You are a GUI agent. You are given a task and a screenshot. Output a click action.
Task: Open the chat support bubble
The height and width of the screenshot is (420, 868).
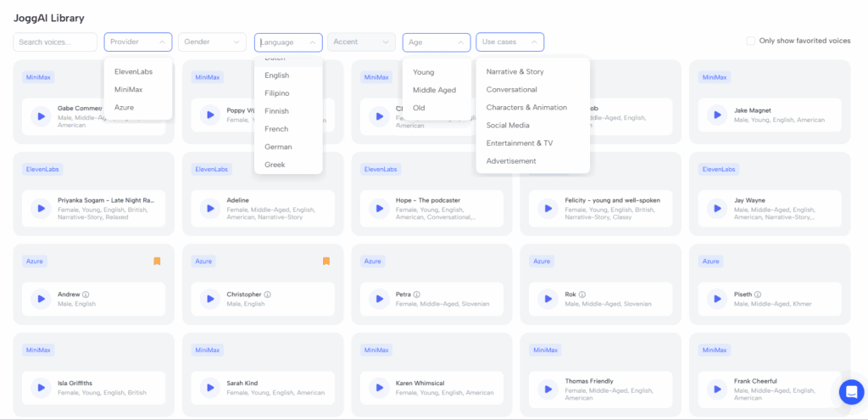[x=850, y=391]
